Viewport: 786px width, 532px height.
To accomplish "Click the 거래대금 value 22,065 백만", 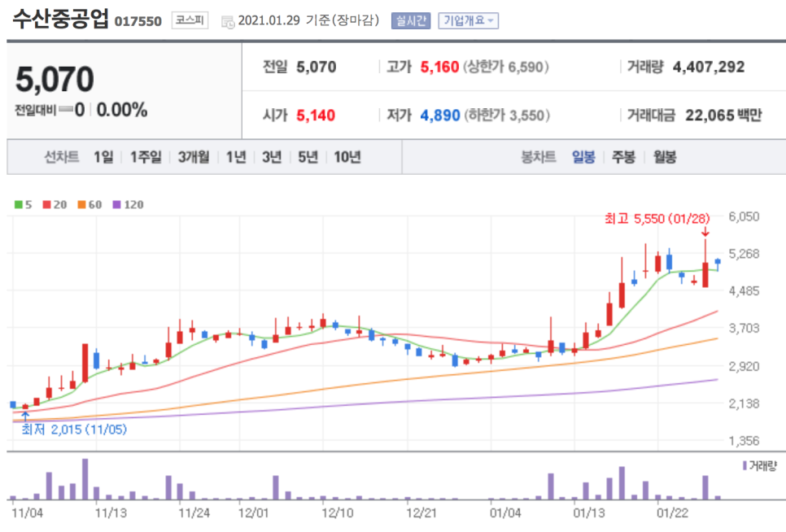I will (724, 116).
